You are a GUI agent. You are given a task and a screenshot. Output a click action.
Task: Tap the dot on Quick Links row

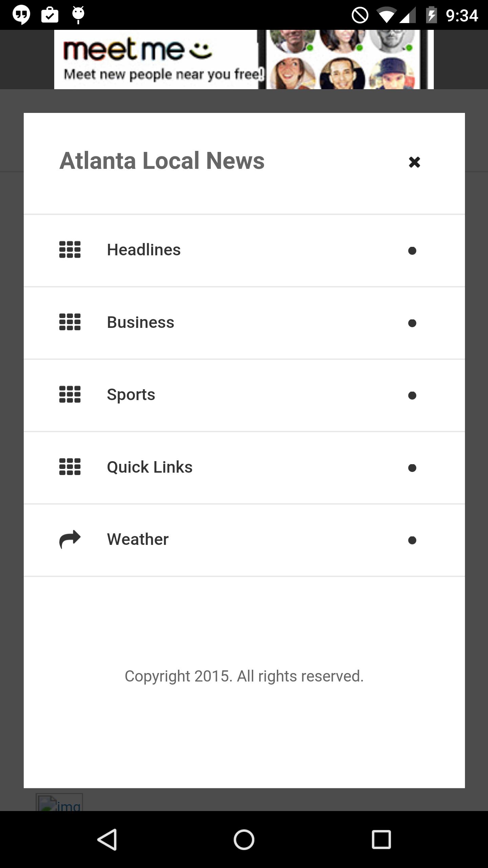[412, 468]
